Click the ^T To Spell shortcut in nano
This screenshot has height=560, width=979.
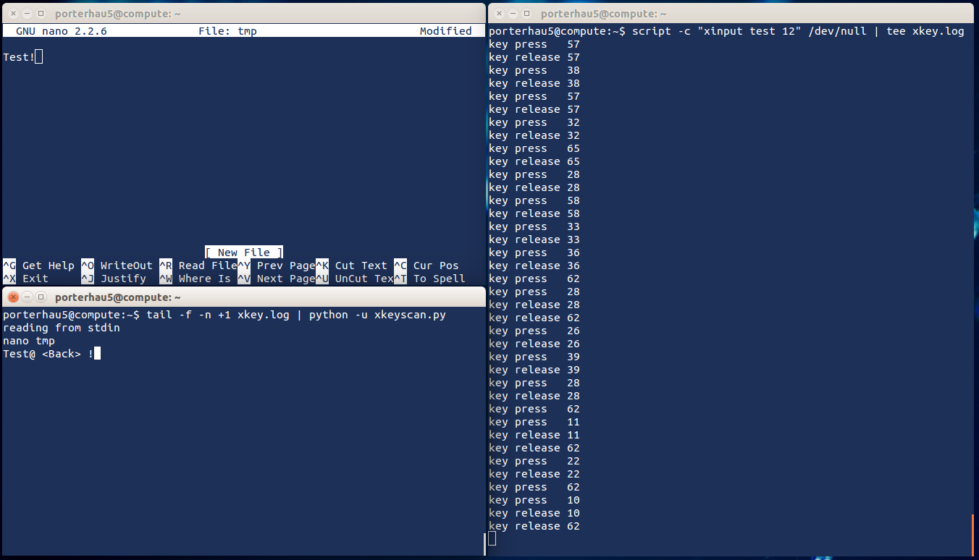coord(430,279)
